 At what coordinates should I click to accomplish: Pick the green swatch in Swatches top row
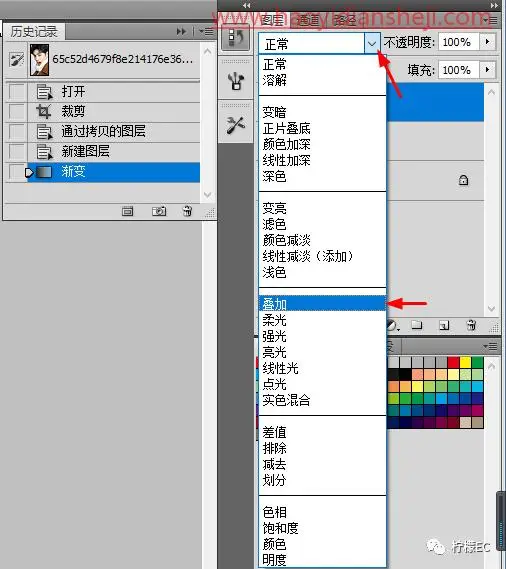(x=477, y=362)
